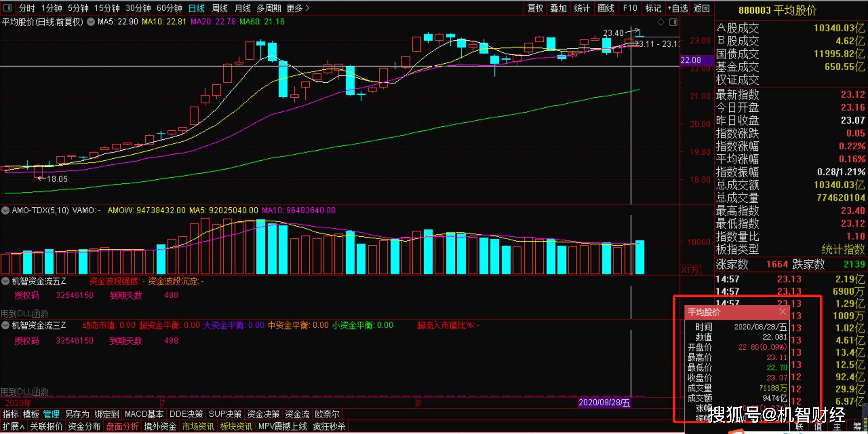Switch to 月线 monthly chart
This screenshot has width=868, height=434.
coord(243,8)
